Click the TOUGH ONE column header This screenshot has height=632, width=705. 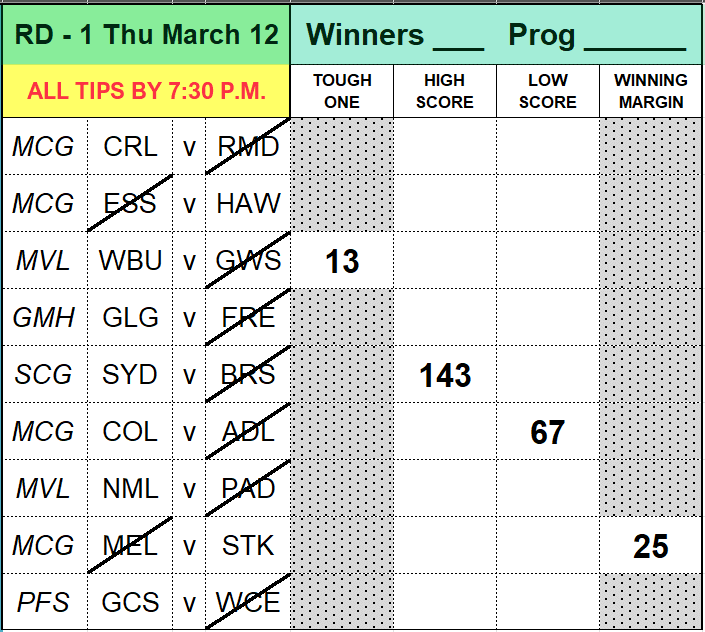(342, 91)
